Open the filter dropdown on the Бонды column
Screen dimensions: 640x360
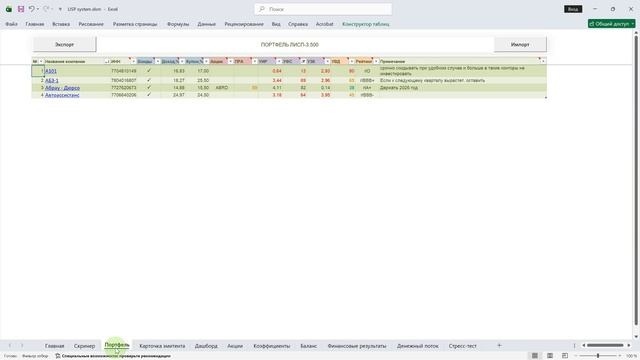click(x=158, y=61)
